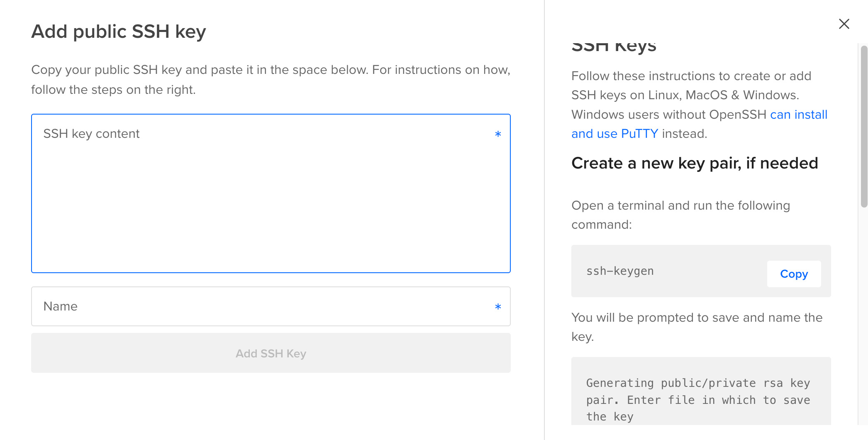Screen dimensions: 868x440
Task: Click the partially hidden "SSH Keys" heading
Action: point(614,46)
